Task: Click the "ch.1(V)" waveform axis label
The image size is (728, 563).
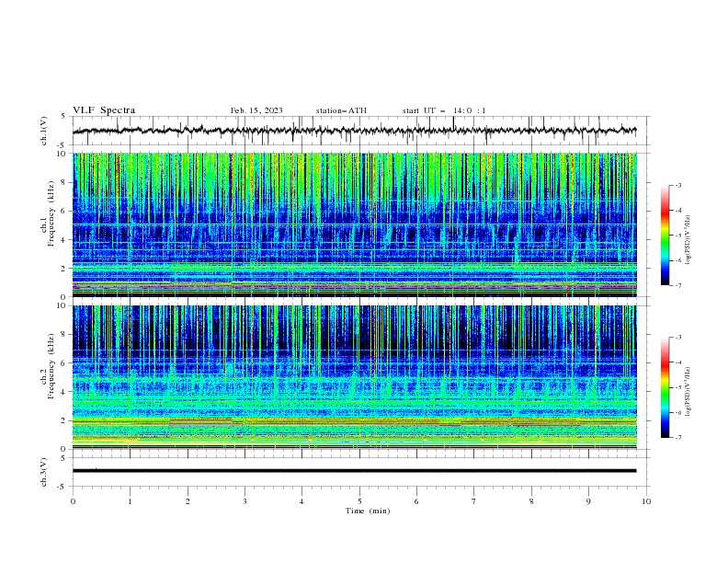Action: click(44, 131)
